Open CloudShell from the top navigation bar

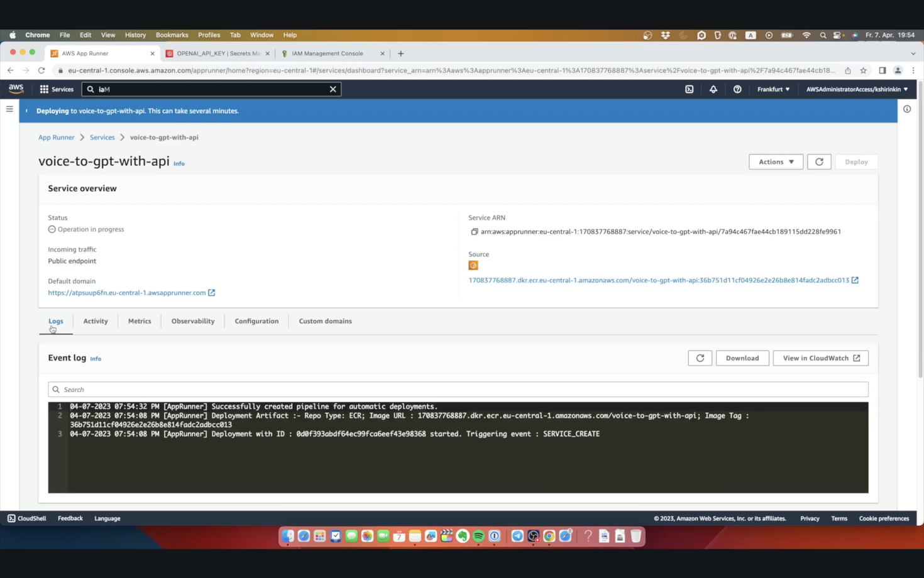tap(689, 89)
